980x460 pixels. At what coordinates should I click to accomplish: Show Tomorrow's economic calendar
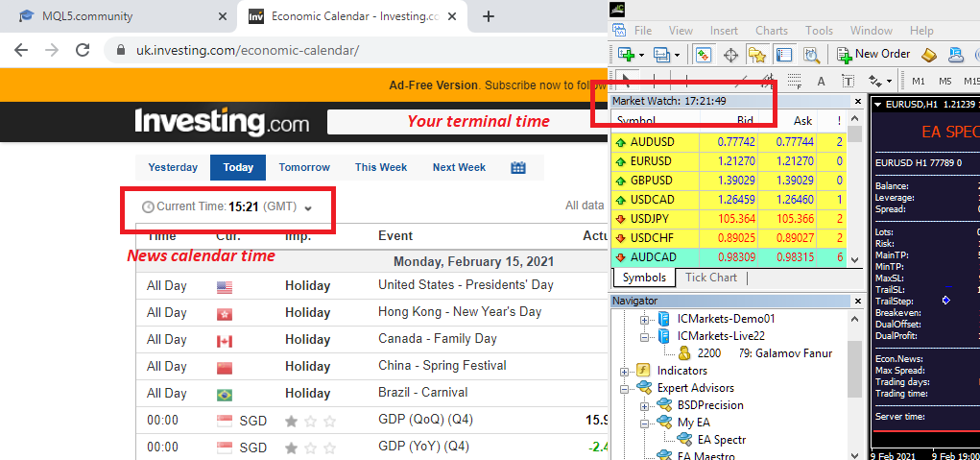click(304, 167)
